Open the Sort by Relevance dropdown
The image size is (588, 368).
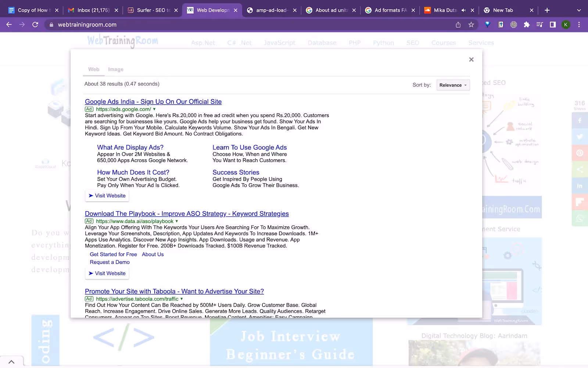click(x=453, y=85)
